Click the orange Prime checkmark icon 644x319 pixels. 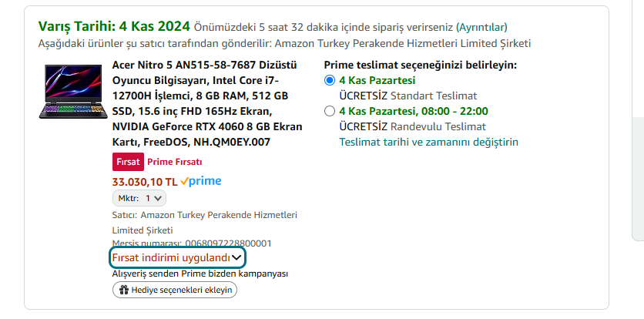click(184, 182)
